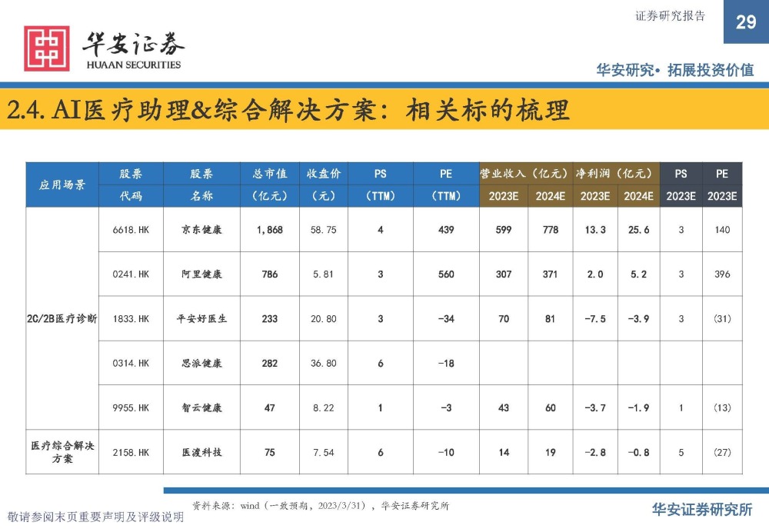Click the data source note mentioning wind
Screen dimensions: 769x532
pos(320,506)
